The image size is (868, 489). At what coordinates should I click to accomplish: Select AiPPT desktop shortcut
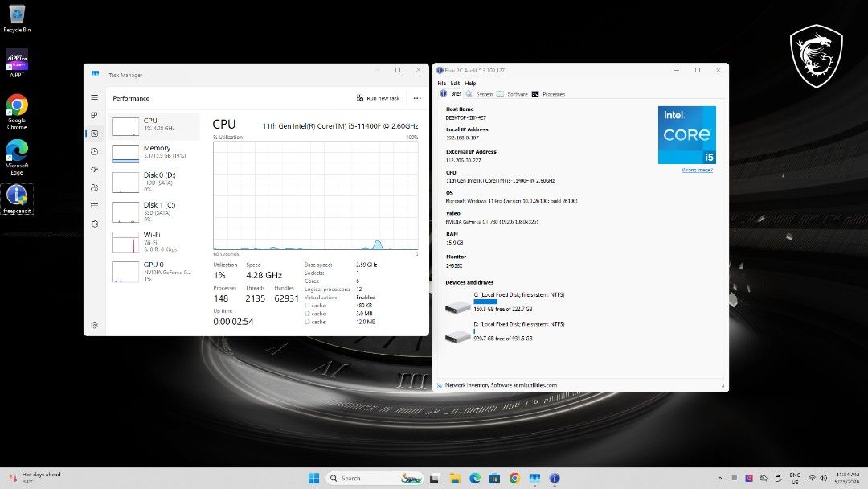pyautogui.click(x=17, y=63)
